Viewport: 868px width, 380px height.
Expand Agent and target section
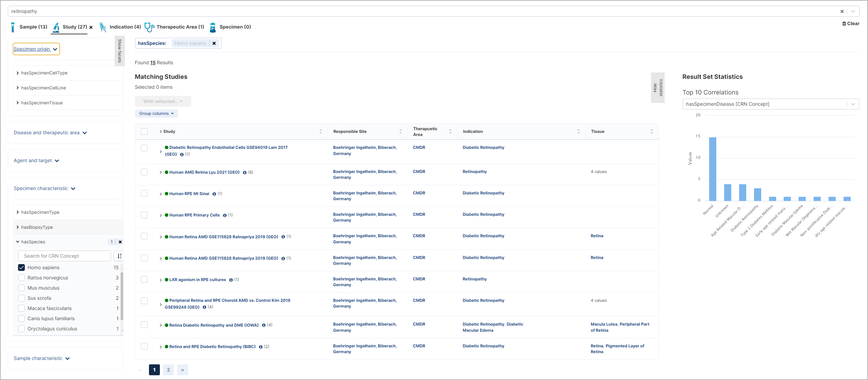tap(36, 161)
